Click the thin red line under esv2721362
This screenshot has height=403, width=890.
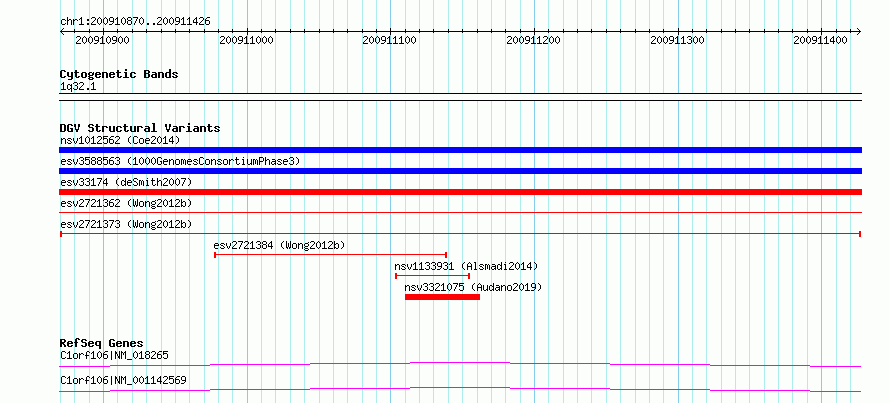point(460,213)
